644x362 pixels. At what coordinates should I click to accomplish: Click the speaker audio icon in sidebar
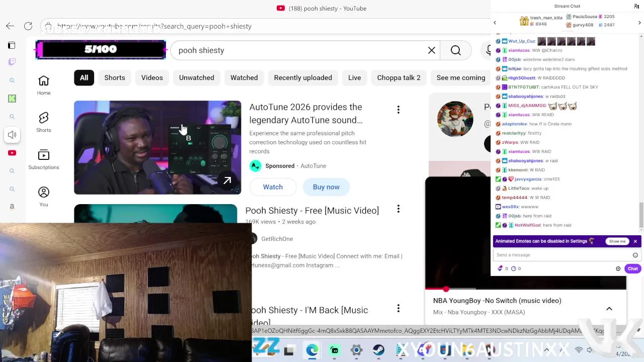click(12, 135)
